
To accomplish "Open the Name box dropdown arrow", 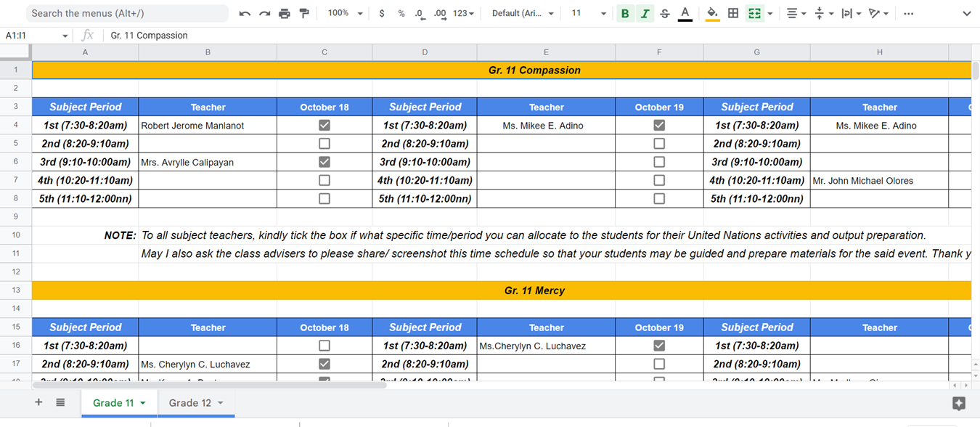I will pyautogui.click(x=65, y=36).
